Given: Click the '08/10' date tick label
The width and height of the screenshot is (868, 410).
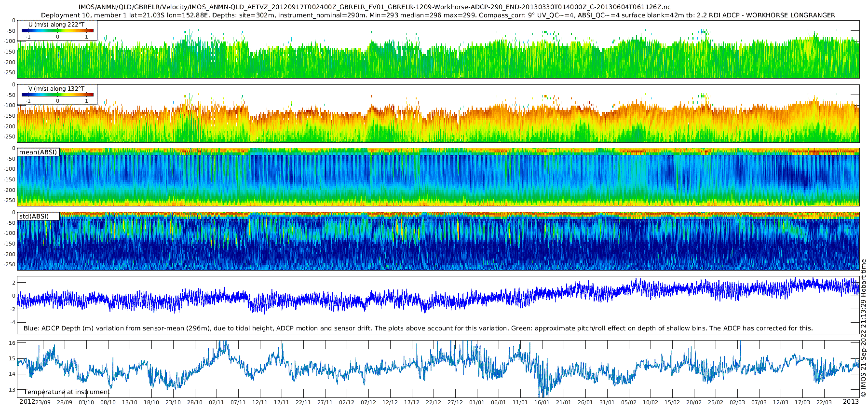Looking at the screenshot, I should coord(108,402).
